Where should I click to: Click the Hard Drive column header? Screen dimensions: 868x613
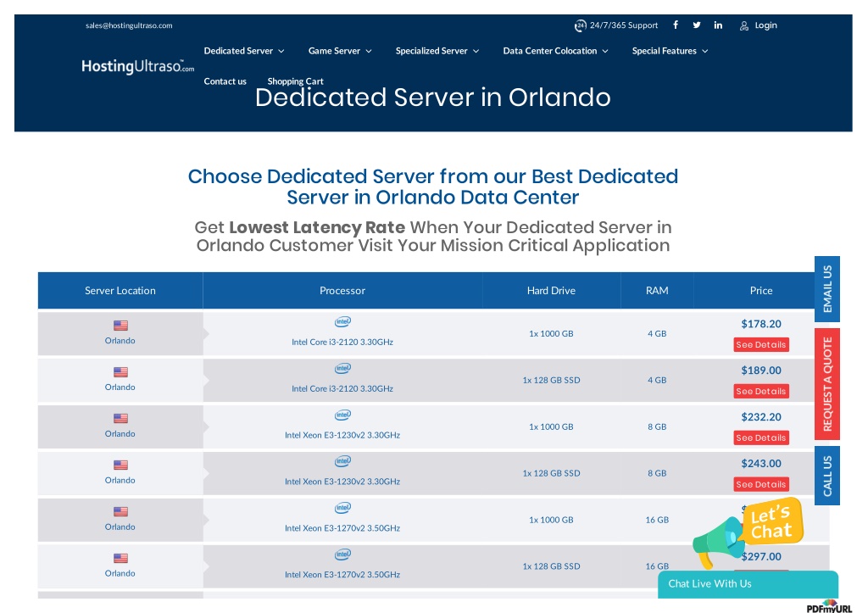coord(551,291)
